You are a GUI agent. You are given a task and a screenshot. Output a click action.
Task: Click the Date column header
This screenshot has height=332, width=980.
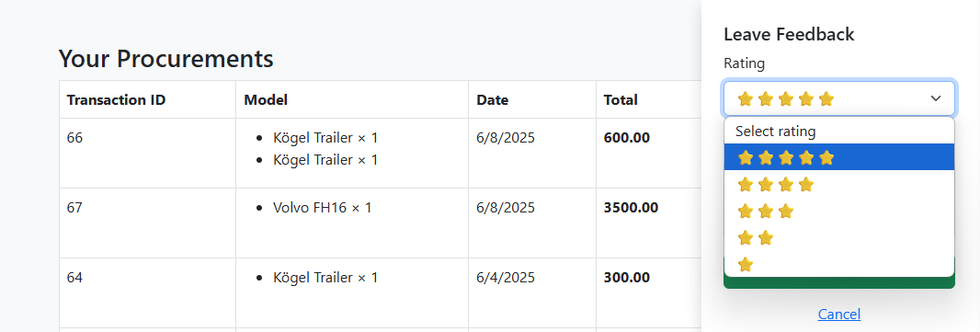click(492, 99)
